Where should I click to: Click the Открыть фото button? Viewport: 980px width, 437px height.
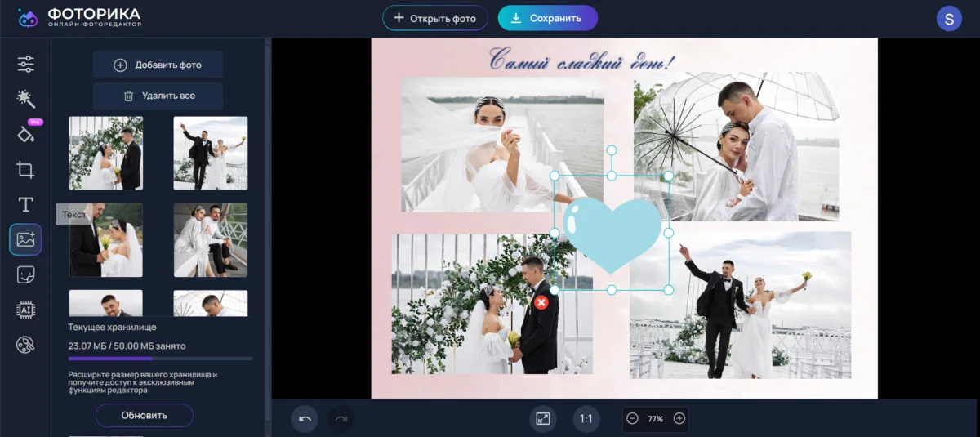(x=435, y=18)
